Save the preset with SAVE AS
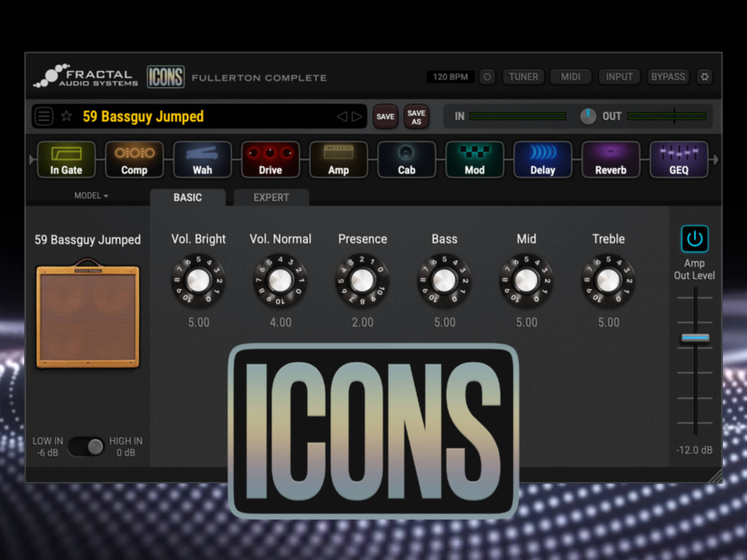 (416, 116)
